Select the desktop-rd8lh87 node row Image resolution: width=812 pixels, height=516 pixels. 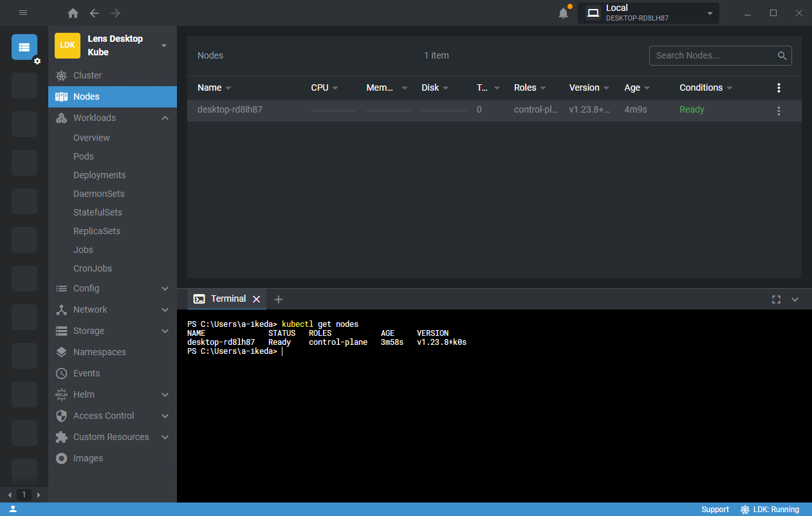pos(494,110)
